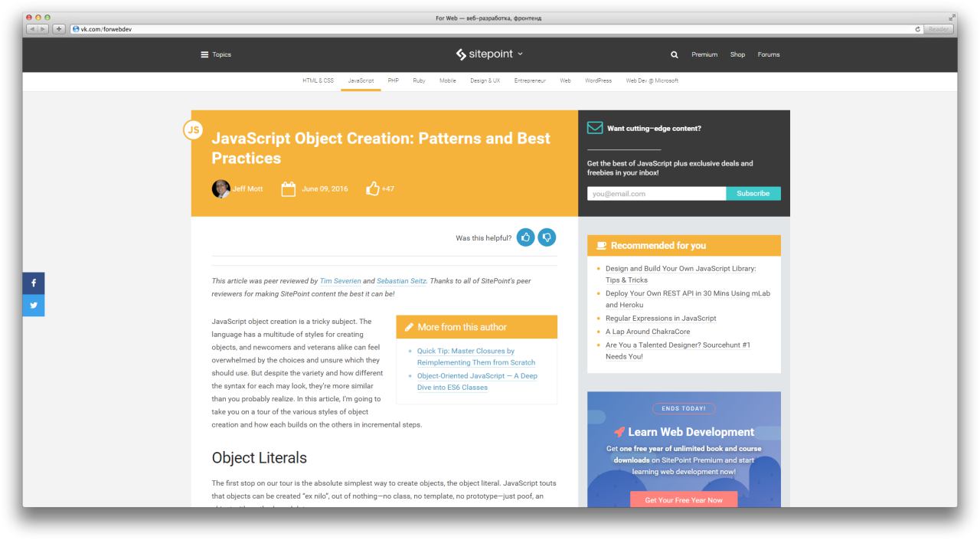
Task: Click Jeff Mott's avatar photo
Action: (x=220, y=189)
